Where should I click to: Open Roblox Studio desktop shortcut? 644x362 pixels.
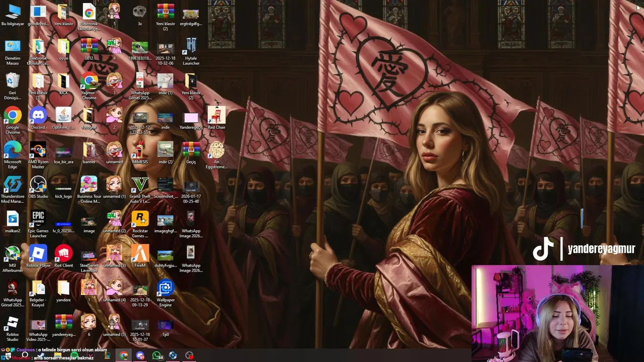tap(13, 328)
